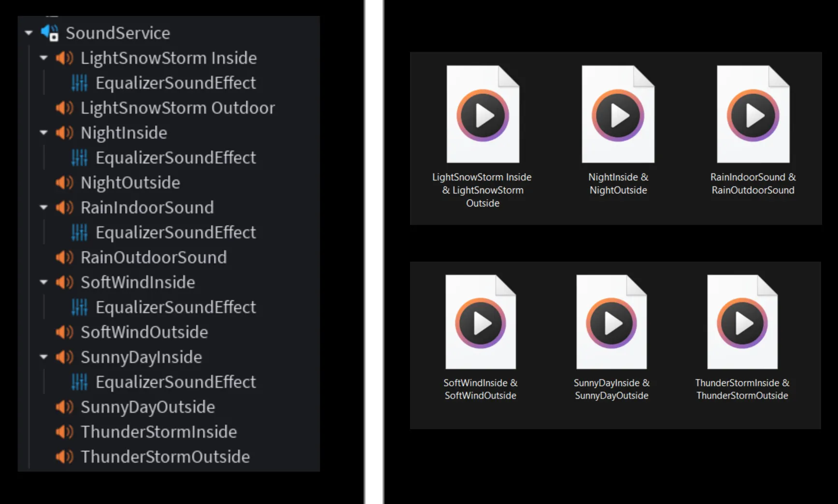Click the sound icon next to ThunderStormOutside

point(64,457)
